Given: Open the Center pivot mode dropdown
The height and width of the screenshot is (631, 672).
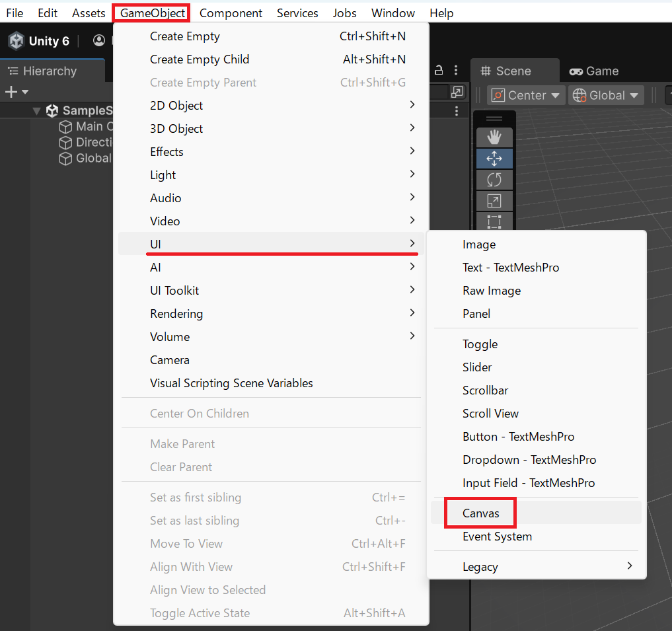Looking at the screenshot, I should point(526,95).
